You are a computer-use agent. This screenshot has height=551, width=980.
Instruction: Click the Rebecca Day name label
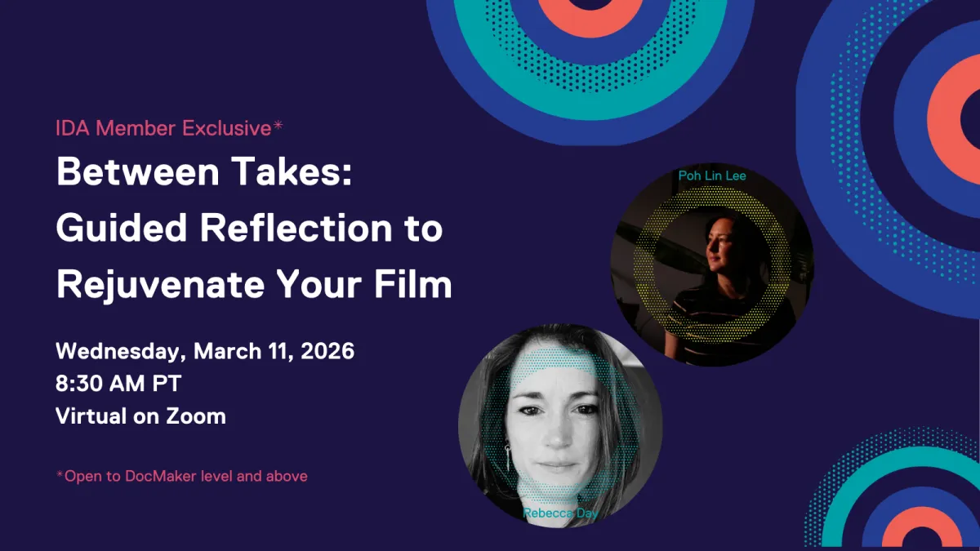click(x=561, y=514)
